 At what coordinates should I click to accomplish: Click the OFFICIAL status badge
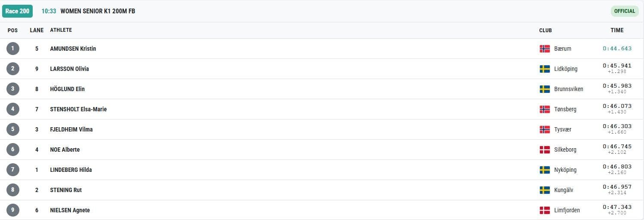point(624,11)
